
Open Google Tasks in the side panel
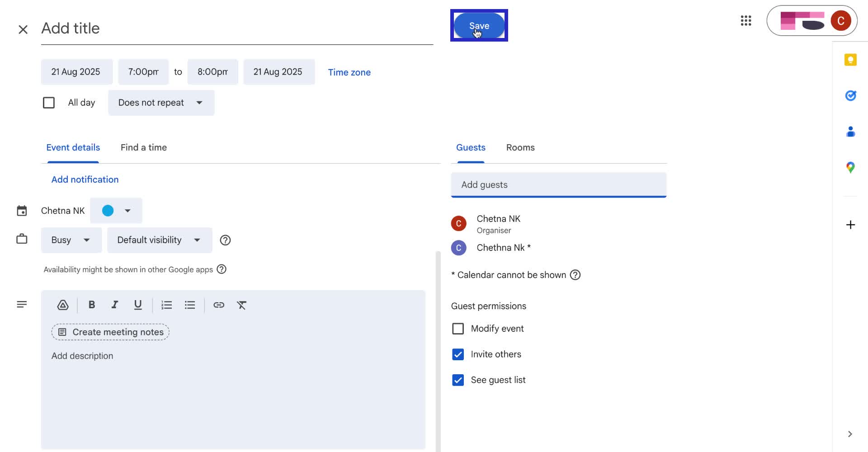click(850, 95)
